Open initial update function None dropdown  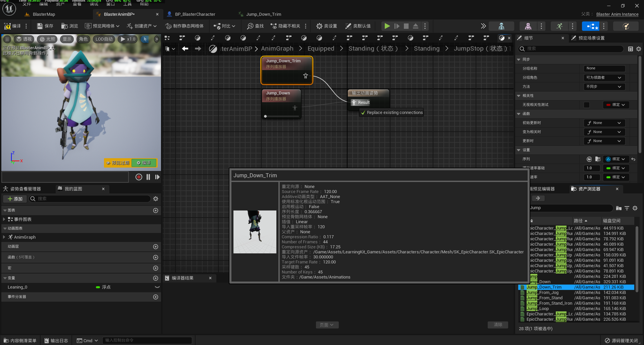[x=604, y=123]
